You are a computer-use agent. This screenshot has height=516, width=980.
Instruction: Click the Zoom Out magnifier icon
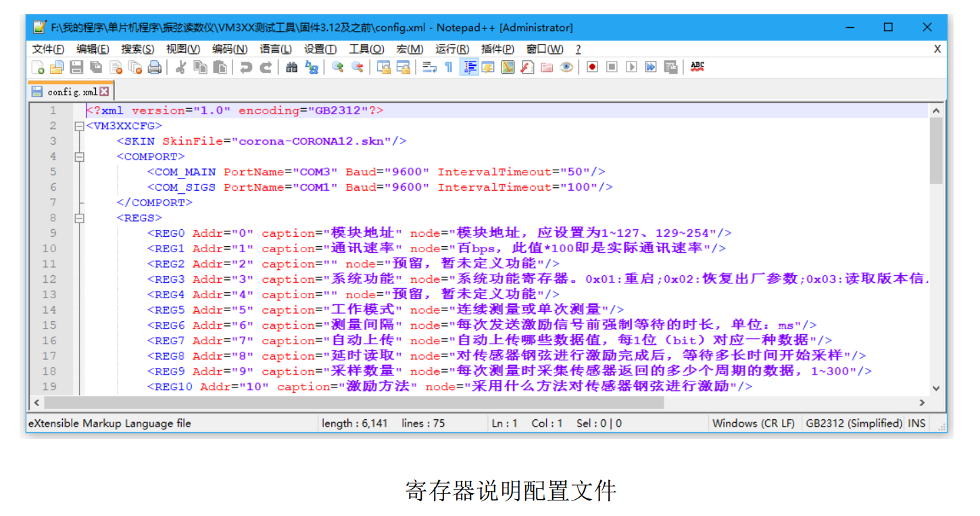click(x=357, y=67)
